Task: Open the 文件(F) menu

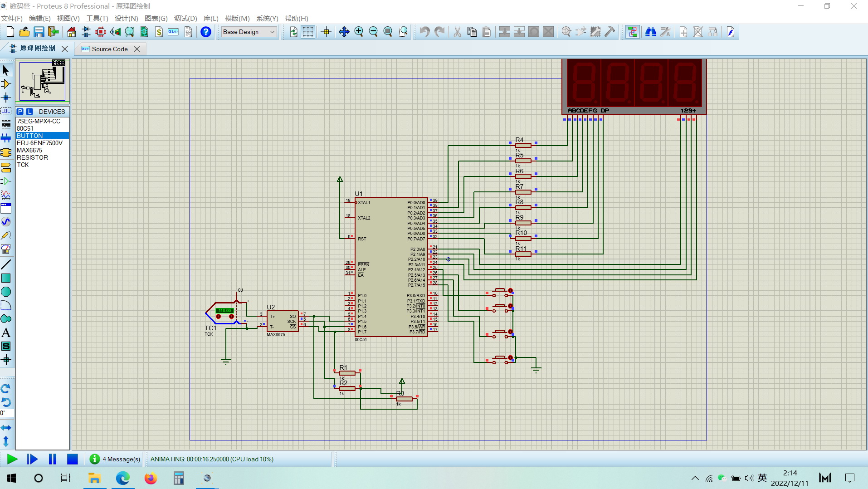Action: tap(11, 18)
